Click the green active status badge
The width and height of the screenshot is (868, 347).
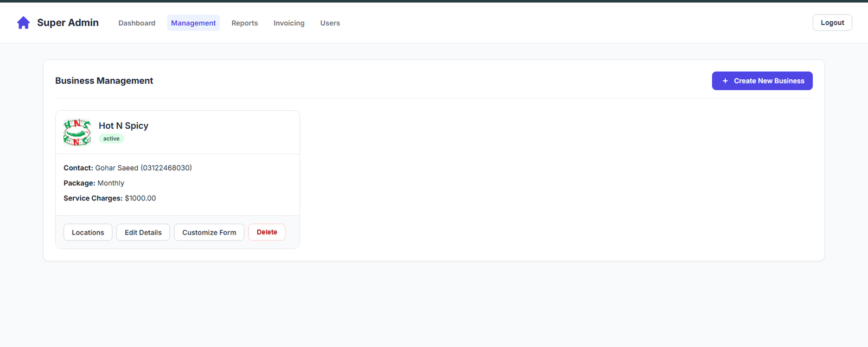pyautogui.click(x=111, y=138)
